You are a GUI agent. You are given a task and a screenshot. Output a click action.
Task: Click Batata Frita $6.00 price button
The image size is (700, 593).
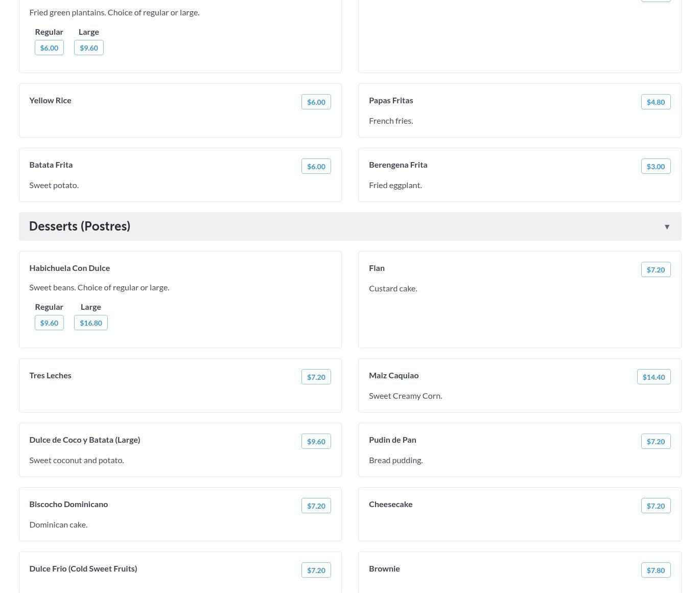316,166
